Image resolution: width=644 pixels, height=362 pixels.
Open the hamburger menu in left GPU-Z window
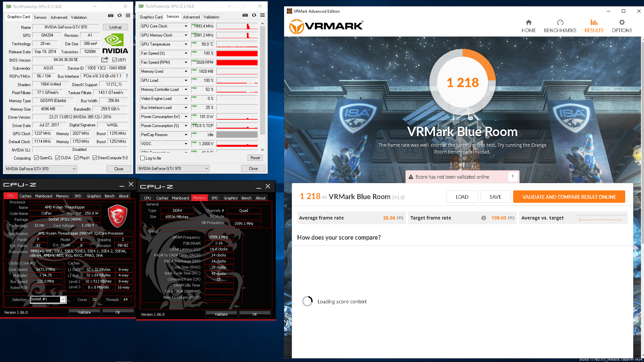pyautogui.click(x=128, y=15)
